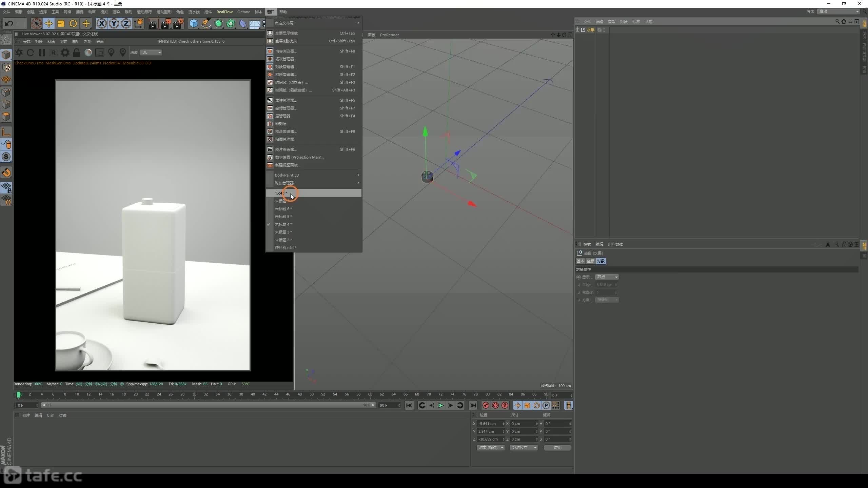Screen dimensions: 868x488
Task: Restart render in Live Viewer
Action: pyautogui.click(x=30, y=53)
